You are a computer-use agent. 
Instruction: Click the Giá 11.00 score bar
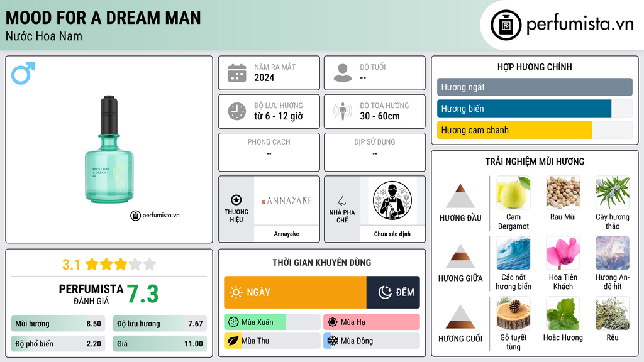pos(160,344)
